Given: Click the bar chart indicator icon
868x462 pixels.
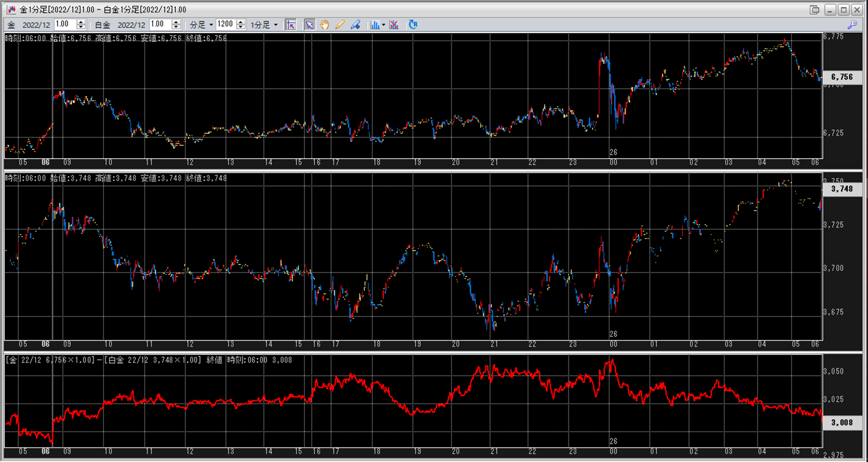Looking at the screenshot, I should [374, 25].
